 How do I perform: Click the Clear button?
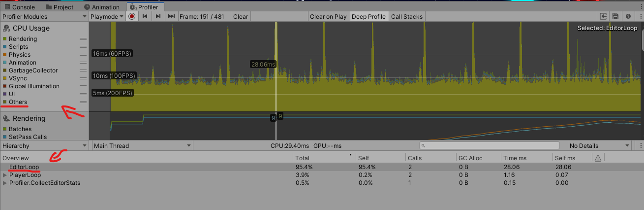point(241,16)
